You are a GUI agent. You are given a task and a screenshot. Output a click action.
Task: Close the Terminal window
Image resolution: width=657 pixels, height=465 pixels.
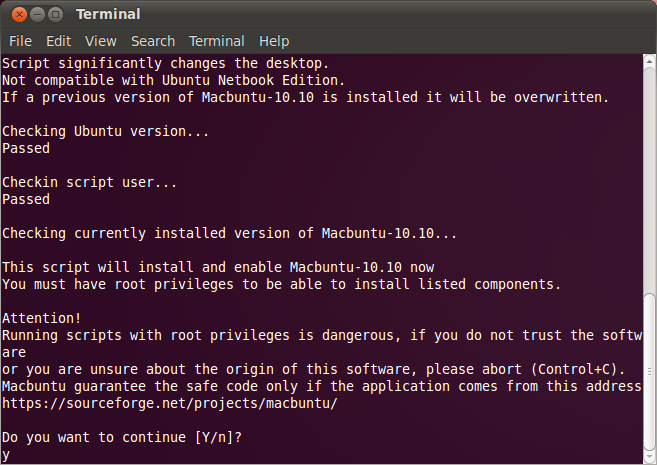tap(15, 14)
